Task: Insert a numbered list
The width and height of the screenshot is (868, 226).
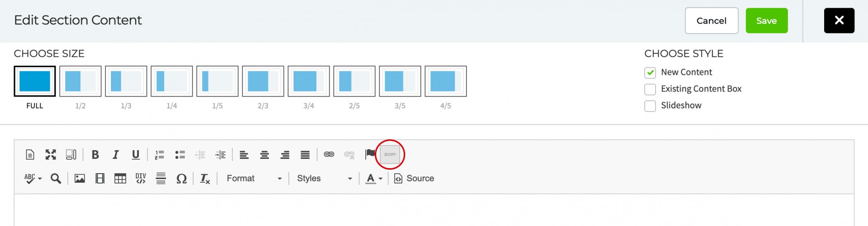Action: (x=159, y=155)
